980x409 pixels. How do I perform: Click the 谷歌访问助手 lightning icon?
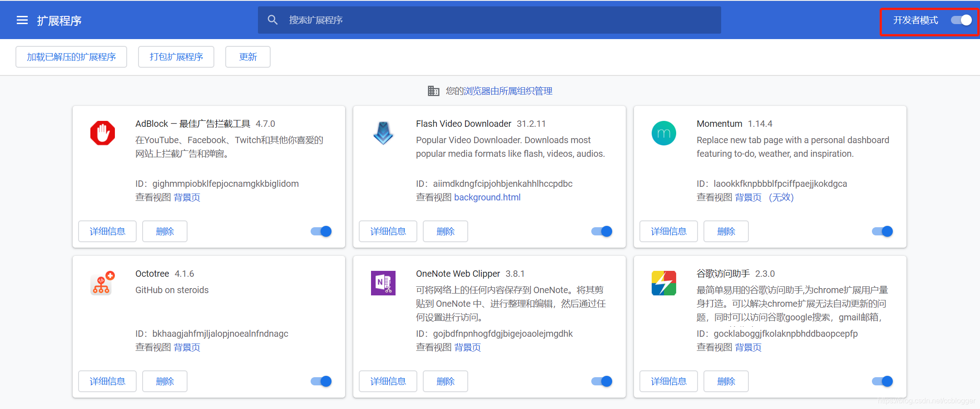664,283
